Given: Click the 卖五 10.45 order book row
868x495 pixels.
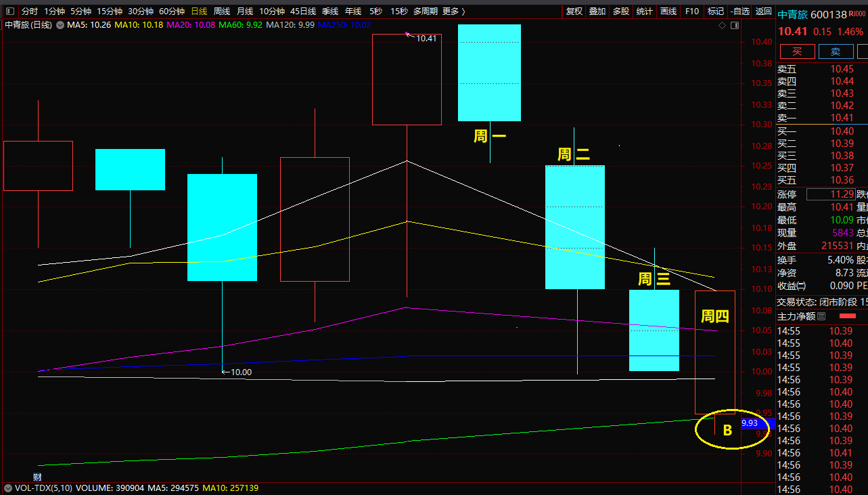Looking at the screenshot, I should (821, 69).
